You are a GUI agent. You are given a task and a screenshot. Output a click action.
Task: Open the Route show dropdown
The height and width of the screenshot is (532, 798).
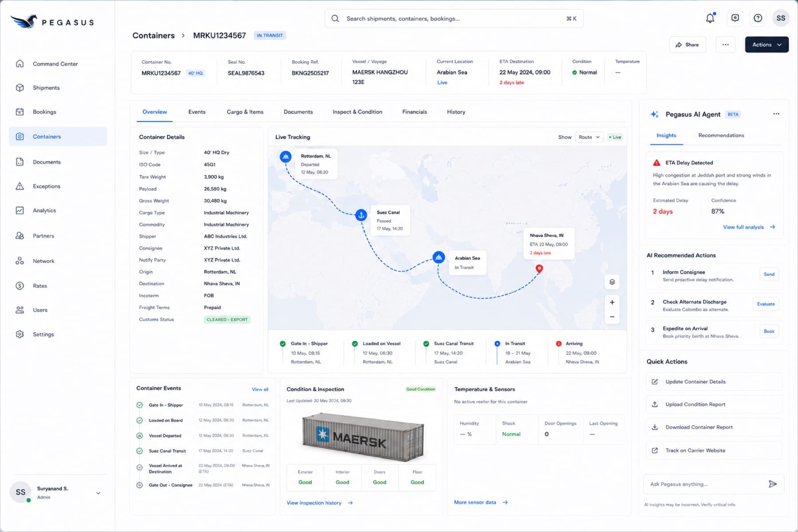pyautogui.click(x=589, y=137)
